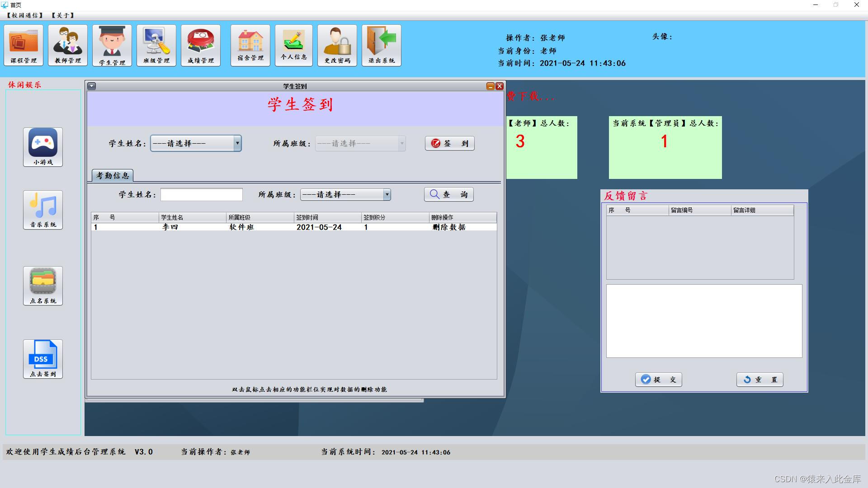Open the 宿舍管理 dormitory management icon

pyautogui.click(x=250, y=45)
